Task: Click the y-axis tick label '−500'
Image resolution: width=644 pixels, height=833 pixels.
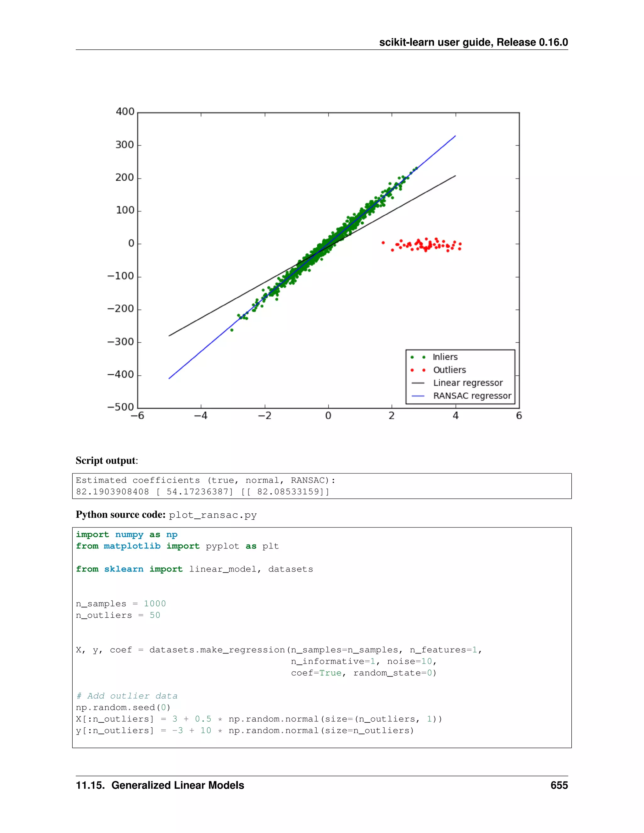Action: 120,407
